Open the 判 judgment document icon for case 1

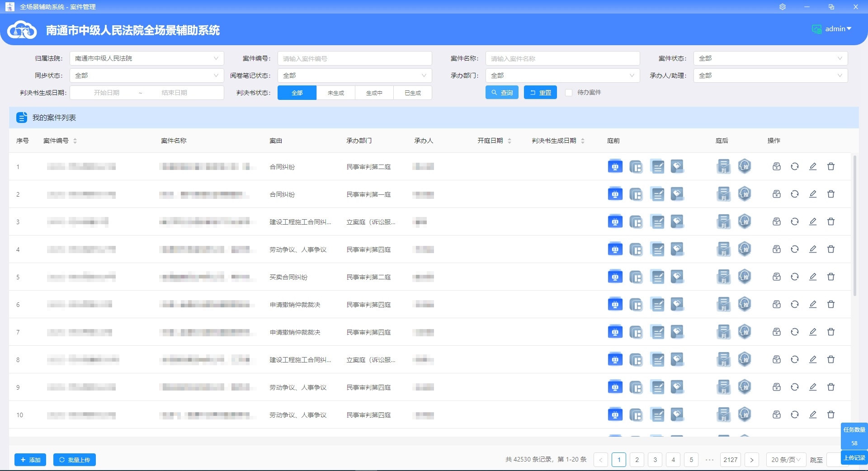tap(723, 166)
